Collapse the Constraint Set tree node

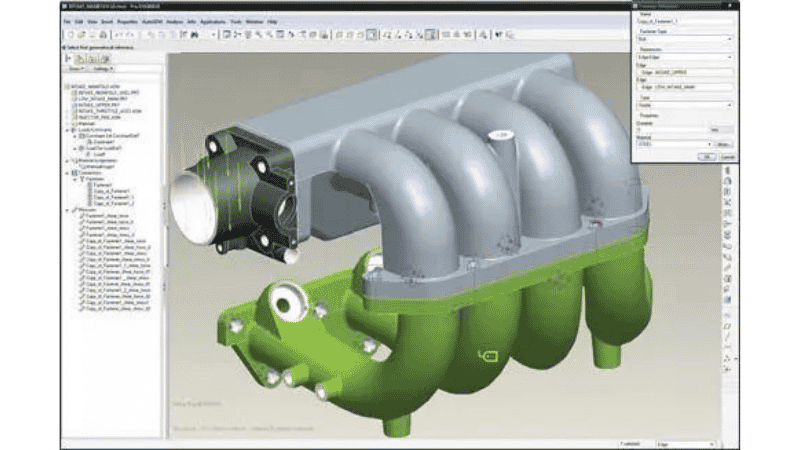pos(76,136)
